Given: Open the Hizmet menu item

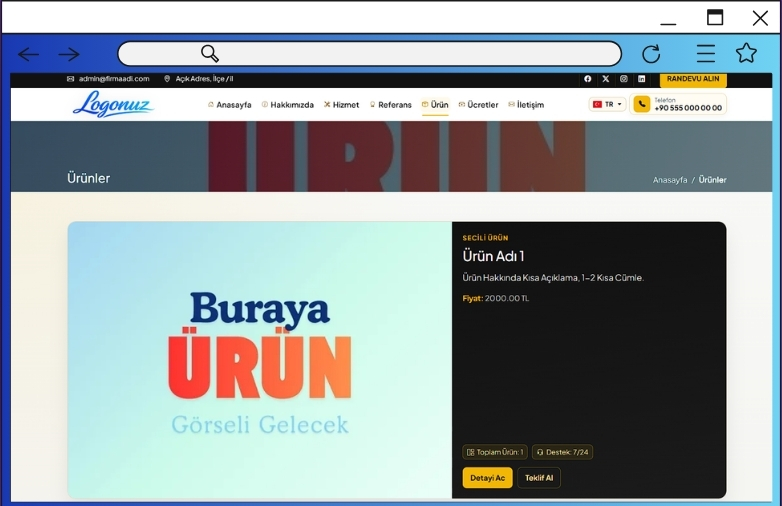Looking at the screenshot, I should pyautogui.click(x=342, y=105).
